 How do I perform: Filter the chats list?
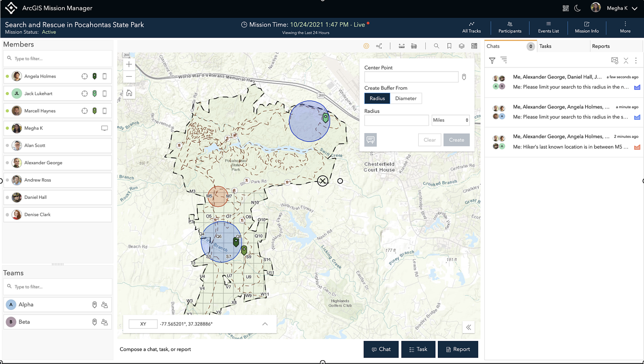492,60
